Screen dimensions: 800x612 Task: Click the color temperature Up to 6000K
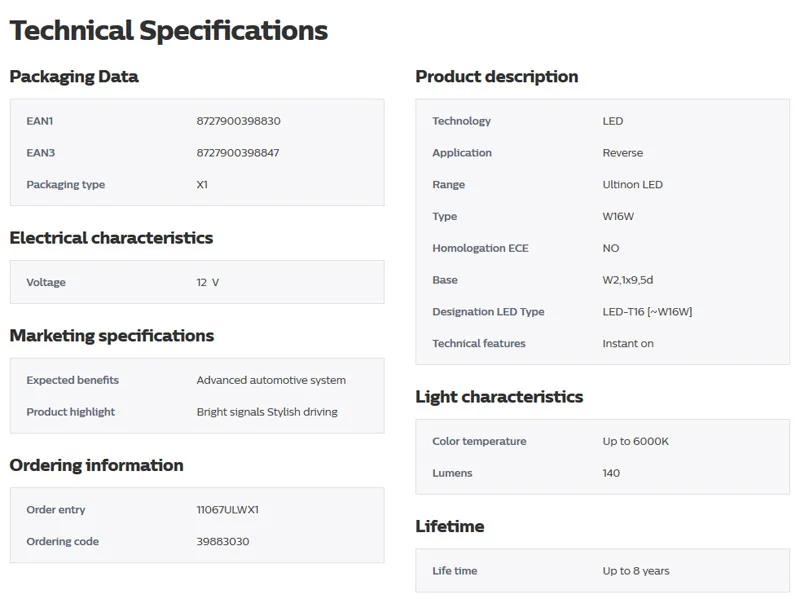click(x=635, y=441)
